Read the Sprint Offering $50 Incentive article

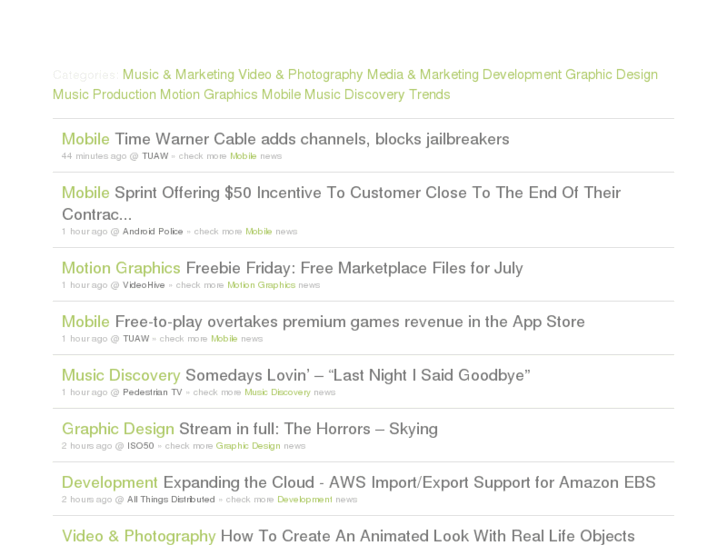(x=367, y=193)
